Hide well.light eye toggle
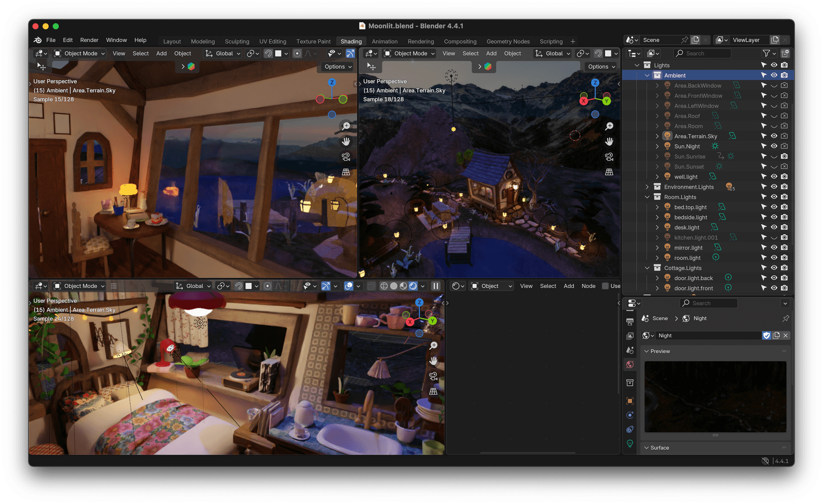Viewport: 823px width, 504px height. click(x=774, y=177)
